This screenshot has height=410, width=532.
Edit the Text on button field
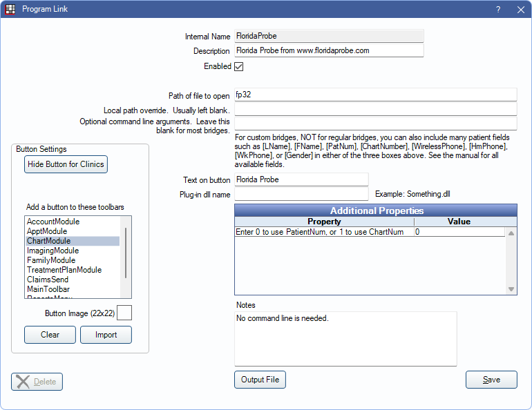tap(301, 179)
